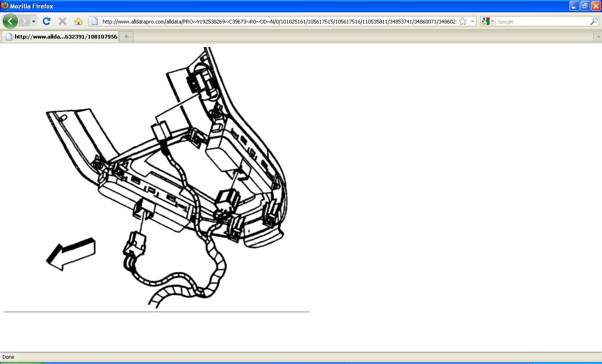Close the Mozilla Firefox window
Viewport: 602px width, 364px height.
click(x=596, y=6)
